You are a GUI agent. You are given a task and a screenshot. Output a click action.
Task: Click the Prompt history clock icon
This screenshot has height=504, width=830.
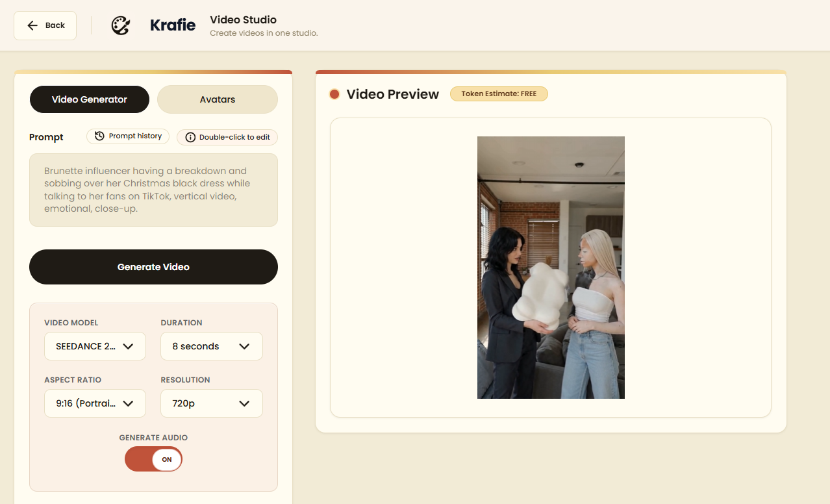[99, 136]
